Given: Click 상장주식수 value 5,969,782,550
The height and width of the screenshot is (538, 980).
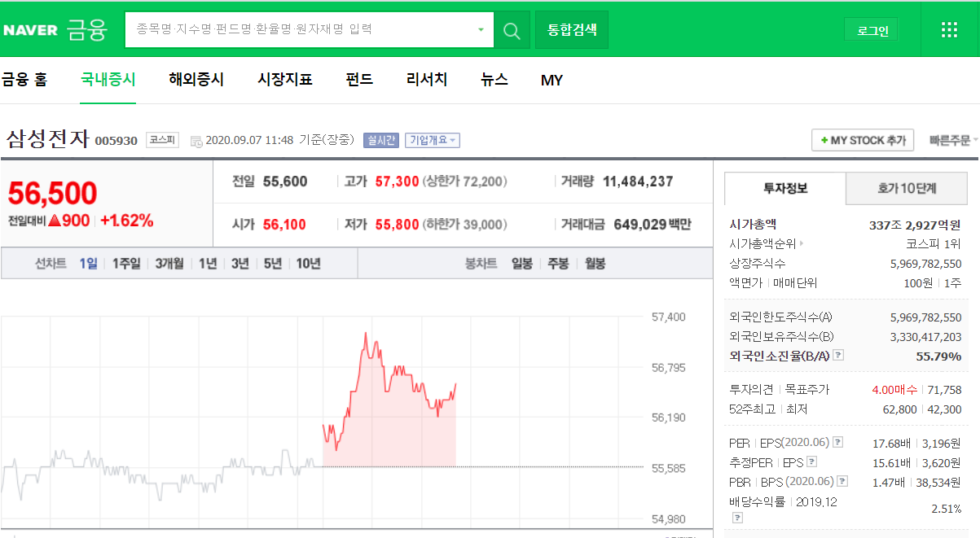Looking at the screenshot, I should point(926,264).
